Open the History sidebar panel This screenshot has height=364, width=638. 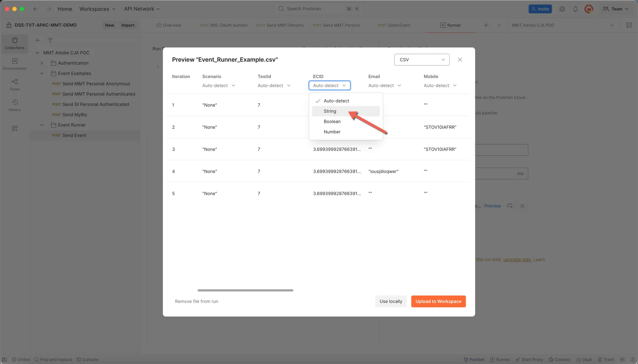point(15,105)
